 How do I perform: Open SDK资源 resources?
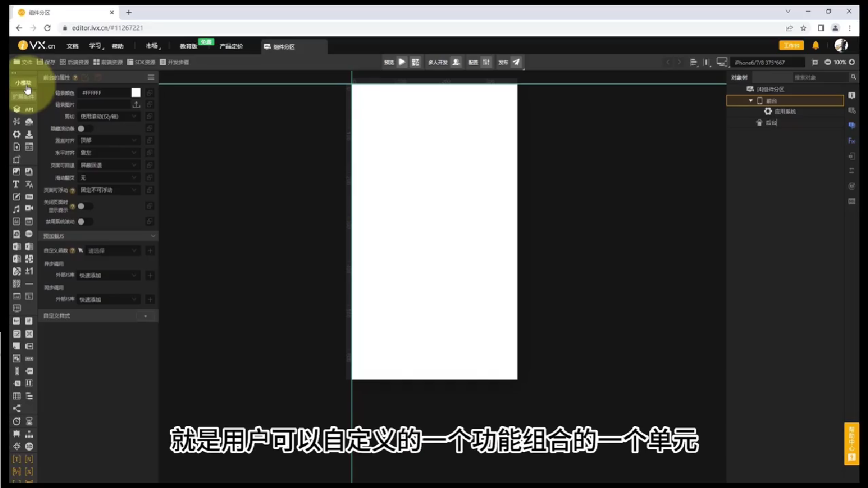(141, 62)
